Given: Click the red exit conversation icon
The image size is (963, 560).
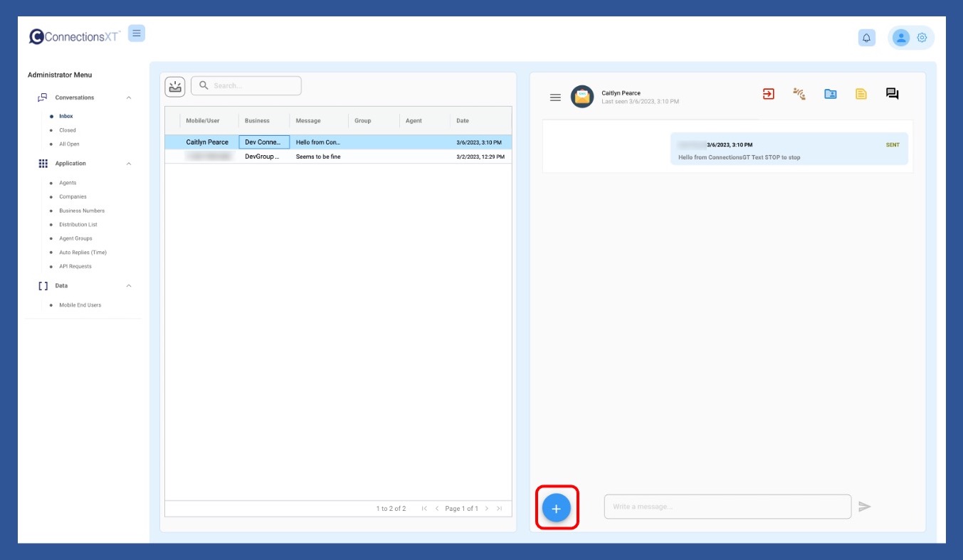Looking at the screenshot, I should [x=769, y=94].
